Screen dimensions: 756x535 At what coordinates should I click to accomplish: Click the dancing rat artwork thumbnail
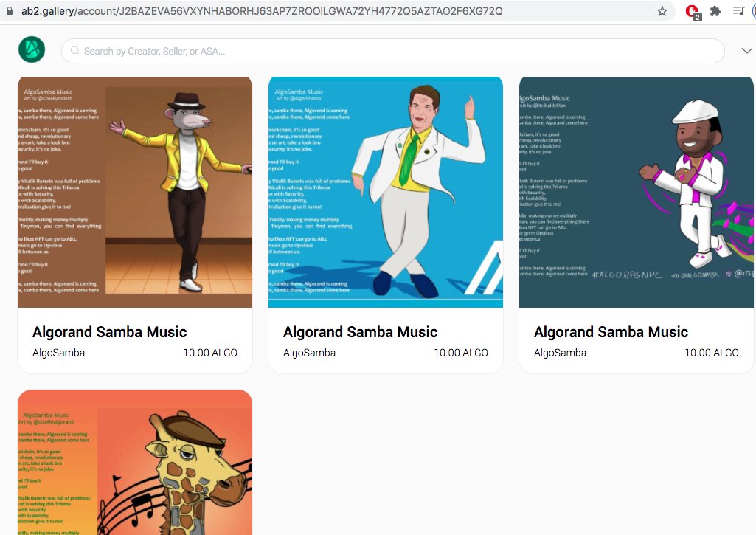tap(135, 192)
